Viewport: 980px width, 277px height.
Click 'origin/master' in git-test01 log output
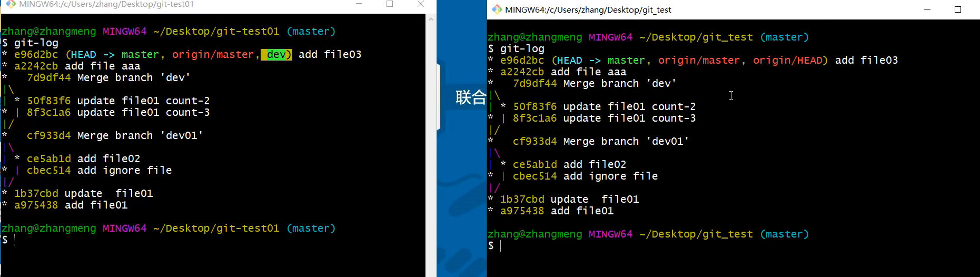click(213, 54)
